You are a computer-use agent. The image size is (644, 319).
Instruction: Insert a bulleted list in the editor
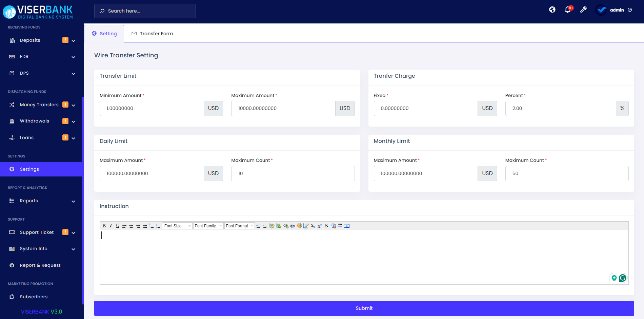(x=158, y=225)
